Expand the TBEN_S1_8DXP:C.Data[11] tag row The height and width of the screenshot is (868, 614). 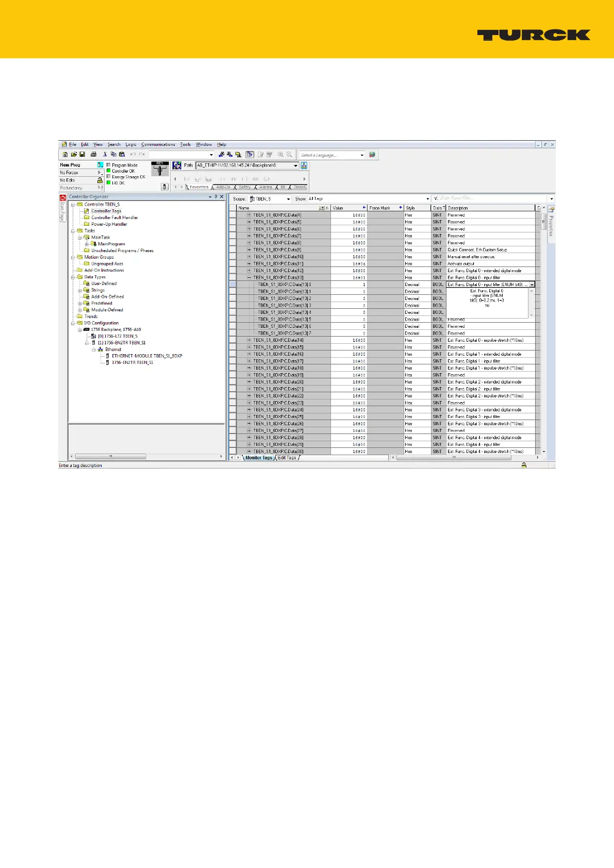(249, 263)
